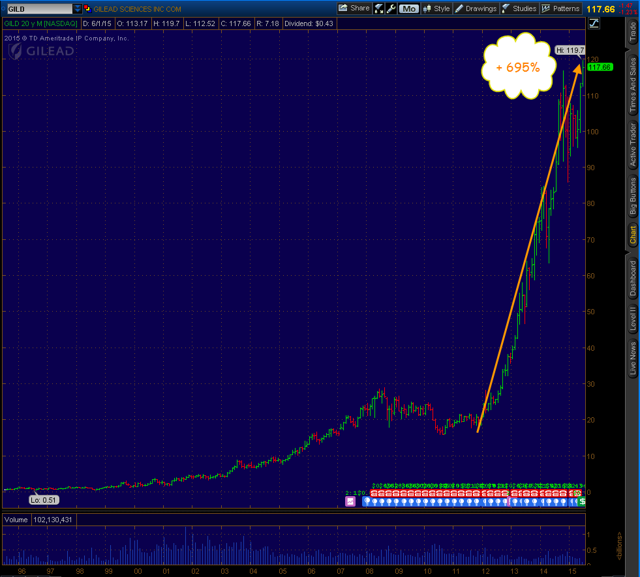Select the R: 7.18 range value

pos(268,24)
